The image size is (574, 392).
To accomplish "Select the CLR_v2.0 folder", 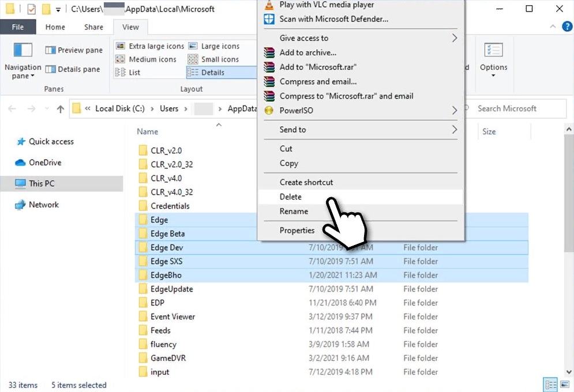I will [166, 150].
